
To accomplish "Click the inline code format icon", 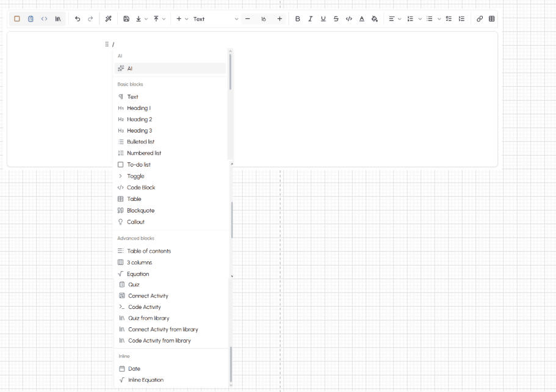I will coord(349,19).
